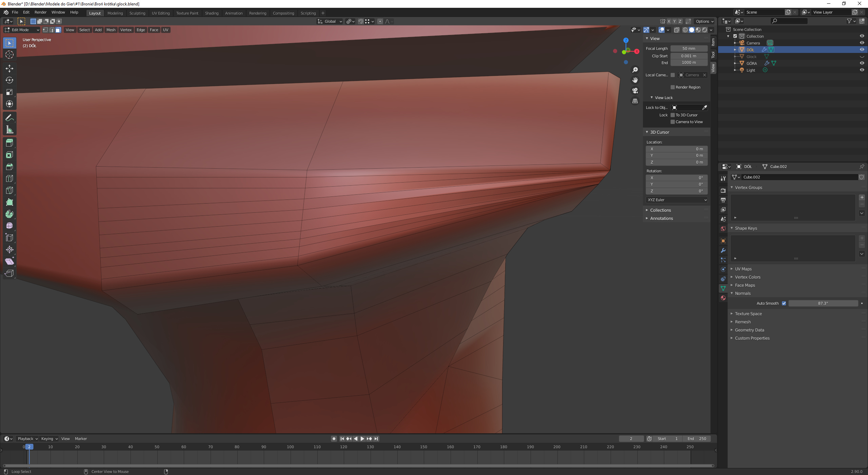Open the Modifier properties wrench tab
The width and height of the screenshot is (868, 475).
click(x=723, y=250)
